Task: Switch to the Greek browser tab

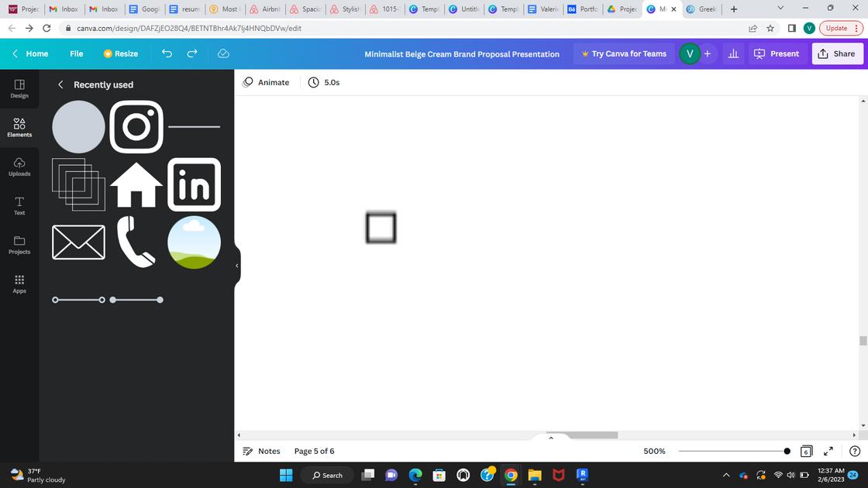Action: coord(702,9)
